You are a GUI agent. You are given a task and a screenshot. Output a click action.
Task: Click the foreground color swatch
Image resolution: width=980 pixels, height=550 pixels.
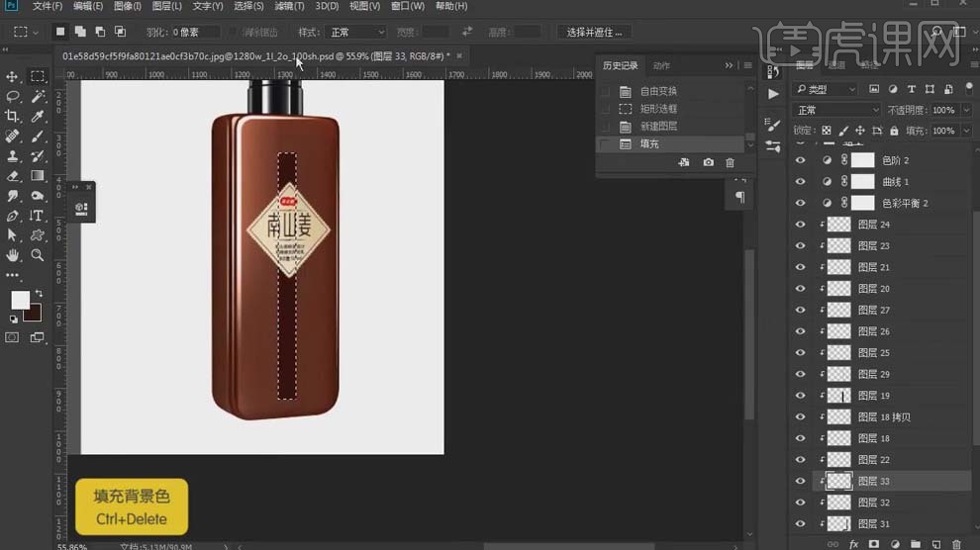click(19, 300)
